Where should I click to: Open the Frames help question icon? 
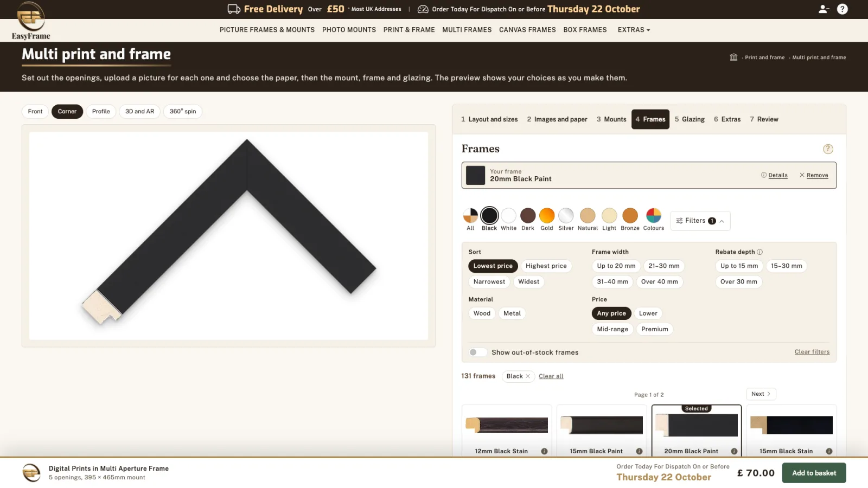[x=828, y=149]
